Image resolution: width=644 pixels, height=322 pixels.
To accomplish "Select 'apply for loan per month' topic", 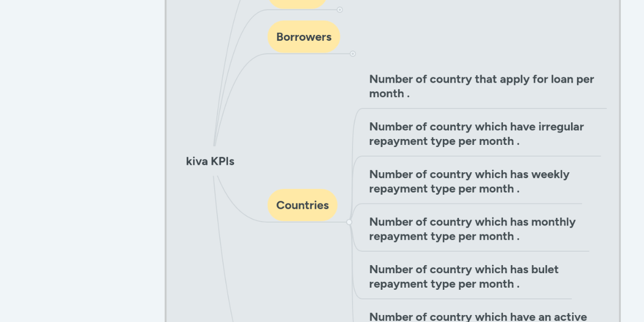I will pyautogui.click(x=481, y=86).
